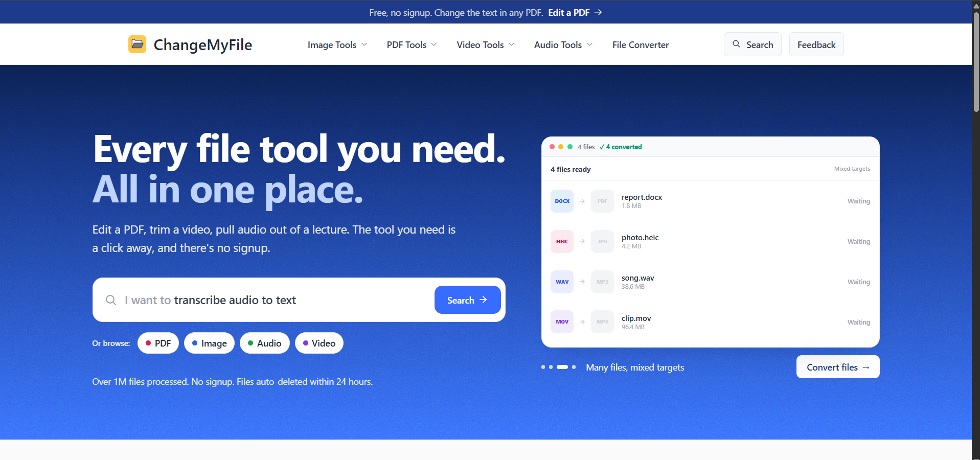This screenshot has width=980, height=460.
Task: Browse tools by the Image chip
Action: [x=209, y=343]
